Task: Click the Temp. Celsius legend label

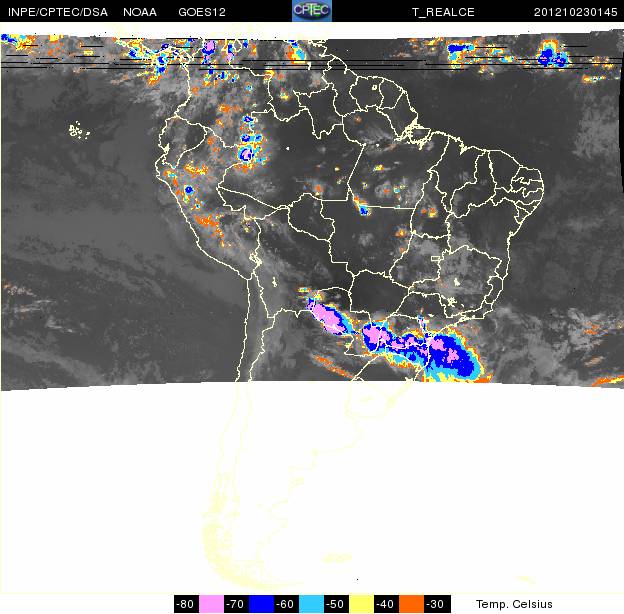Action: (x=514, y=604)
